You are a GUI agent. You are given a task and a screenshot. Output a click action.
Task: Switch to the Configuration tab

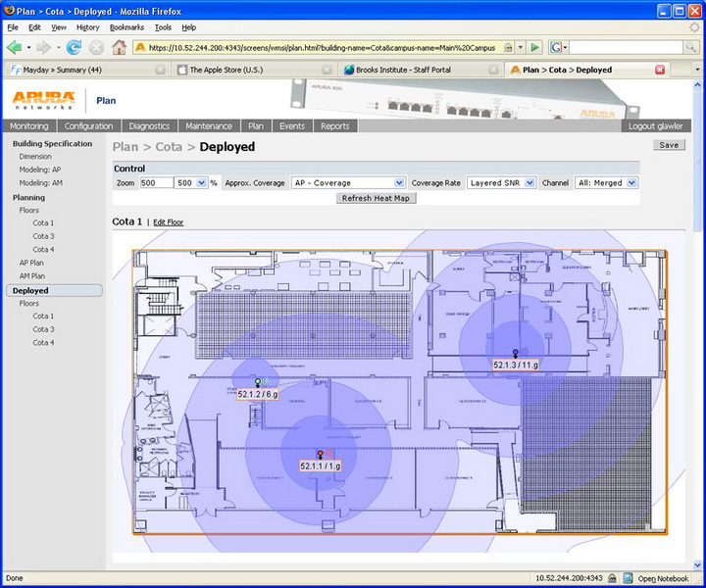(88, 126)
